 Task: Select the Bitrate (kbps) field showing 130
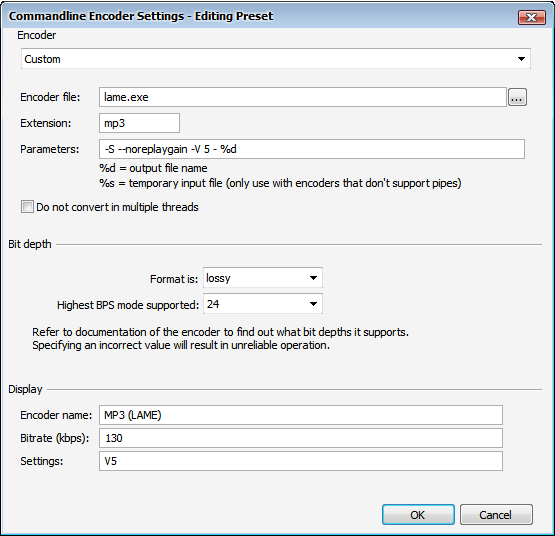pyautogui.click(x=301, y=438)
